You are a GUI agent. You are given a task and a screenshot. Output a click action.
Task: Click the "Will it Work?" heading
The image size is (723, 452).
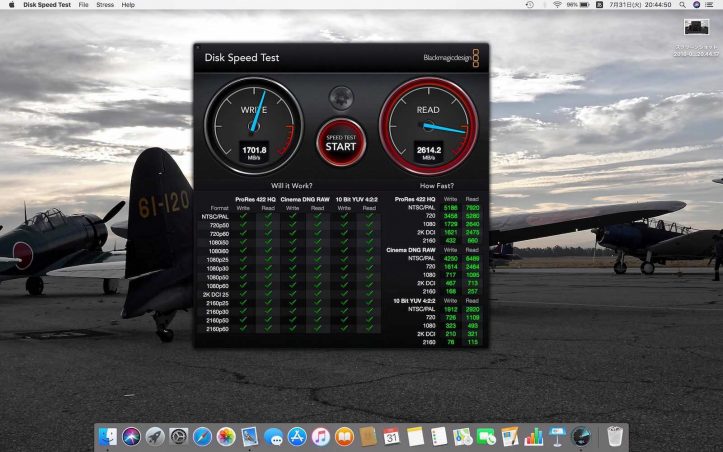click(291, 185)
